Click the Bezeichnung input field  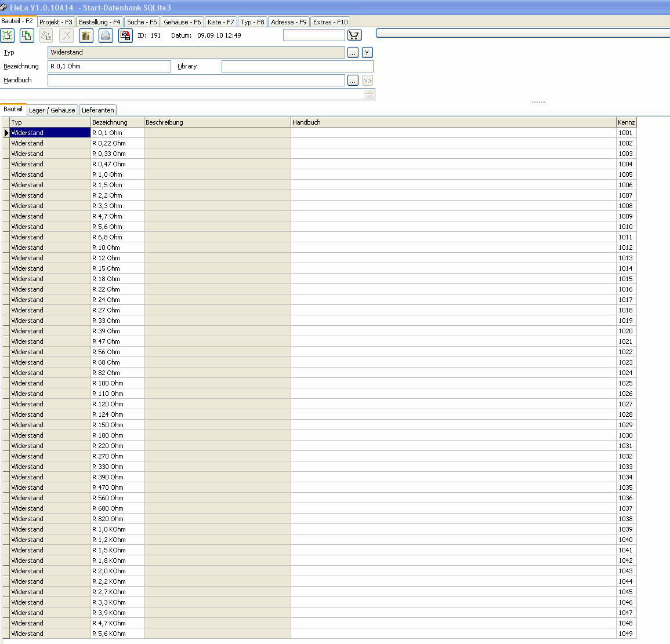coord(110,66)
